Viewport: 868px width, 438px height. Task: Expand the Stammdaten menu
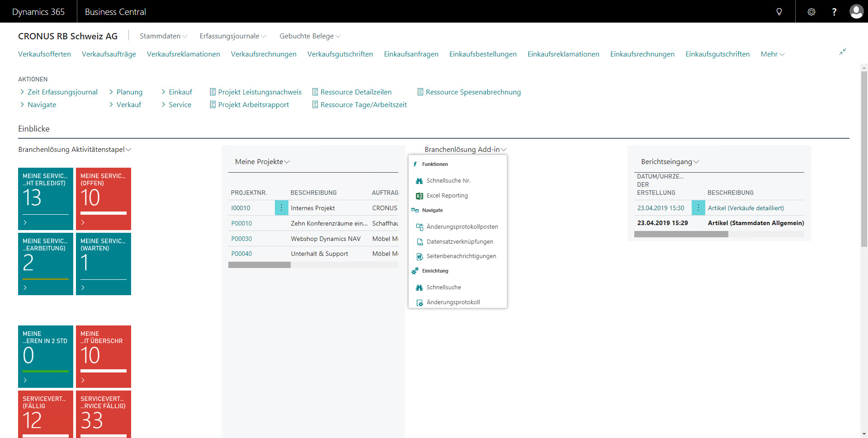(163, 36)
